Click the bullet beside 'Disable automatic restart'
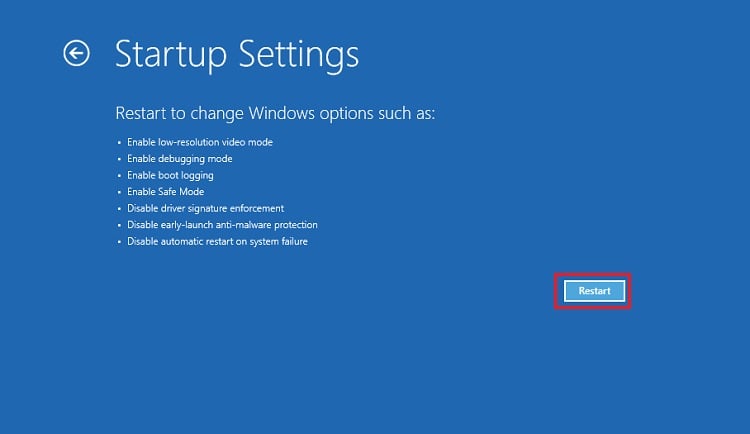This screenshot has height=434, width=750. [119, 242]
